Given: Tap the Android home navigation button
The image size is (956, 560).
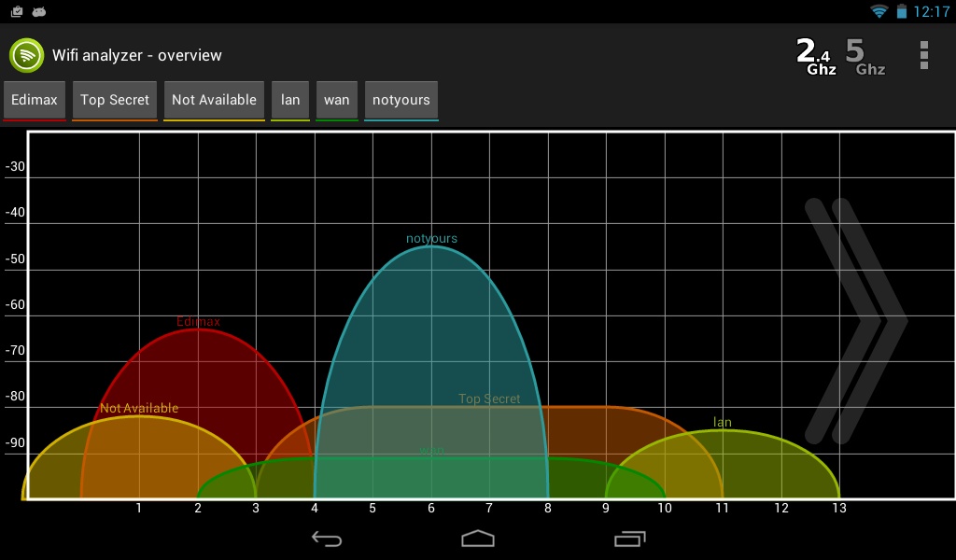Looking at the screenshot, I should click(x=478, y=539).
